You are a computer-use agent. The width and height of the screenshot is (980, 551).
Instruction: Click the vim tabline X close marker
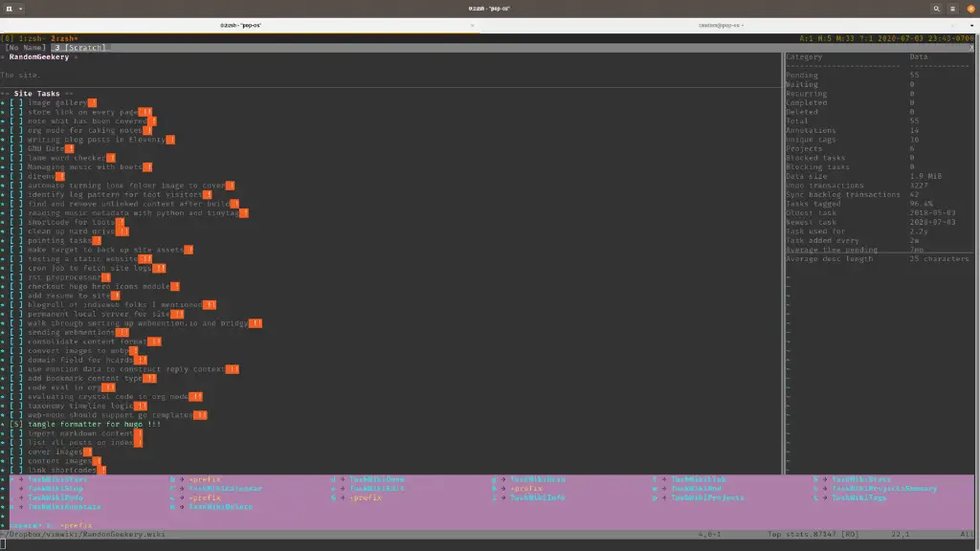click(971, 48)
